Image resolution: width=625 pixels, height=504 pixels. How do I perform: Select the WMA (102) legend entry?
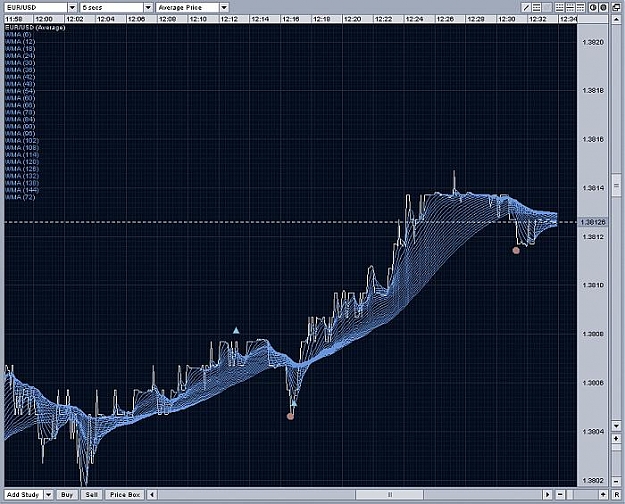tap(22, 141)
